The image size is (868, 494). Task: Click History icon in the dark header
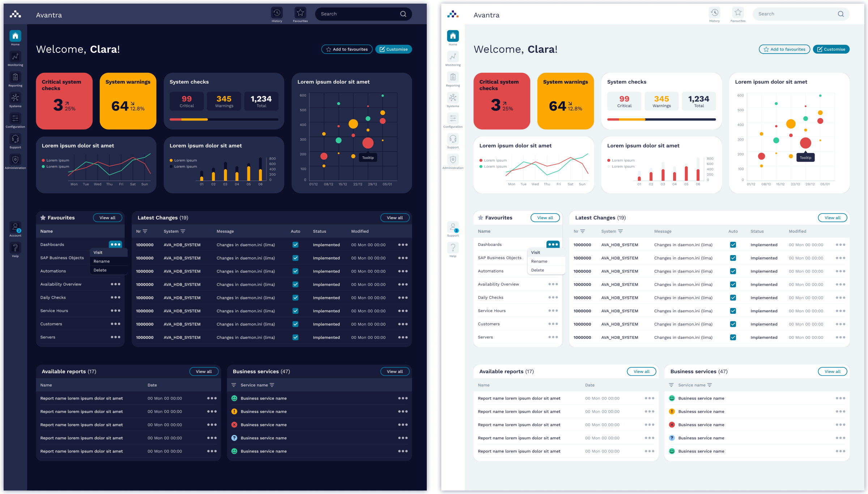277,13
